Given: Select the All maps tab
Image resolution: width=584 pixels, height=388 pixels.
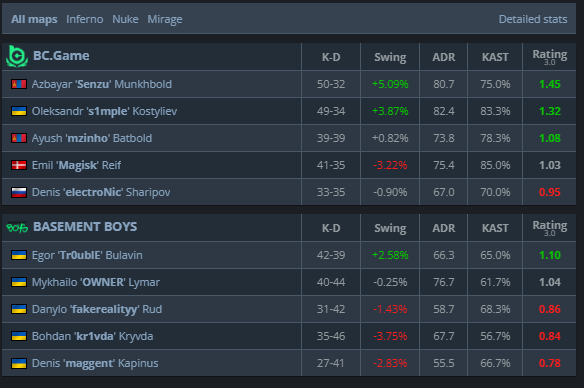Looking at the screenshot, I should coord(34,19).
